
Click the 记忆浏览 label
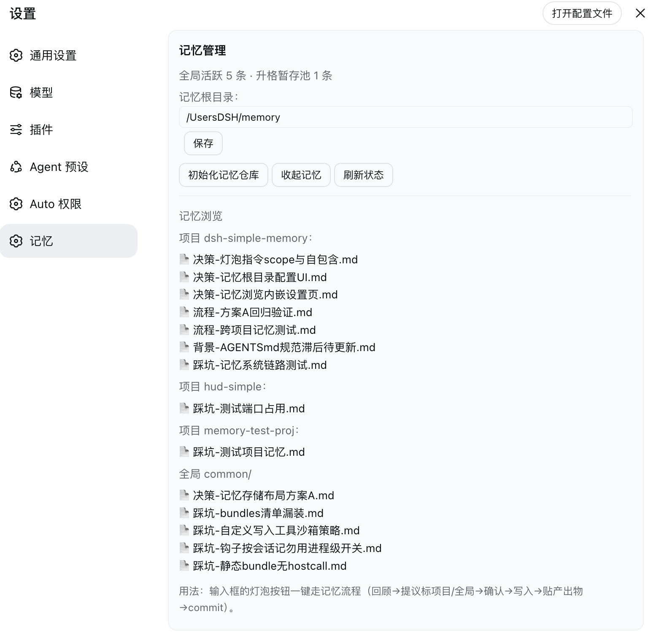[201, 216]
